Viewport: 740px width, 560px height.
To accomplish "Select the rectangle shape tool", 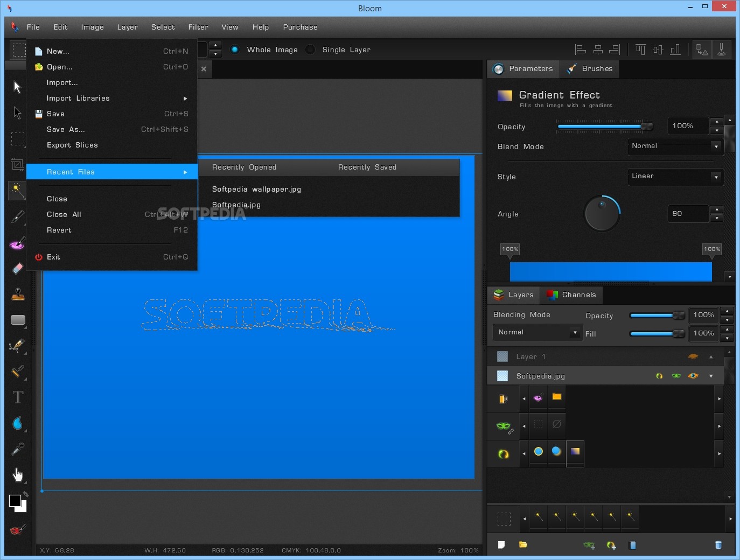I will pyautogui.click(x=18, y=320).
